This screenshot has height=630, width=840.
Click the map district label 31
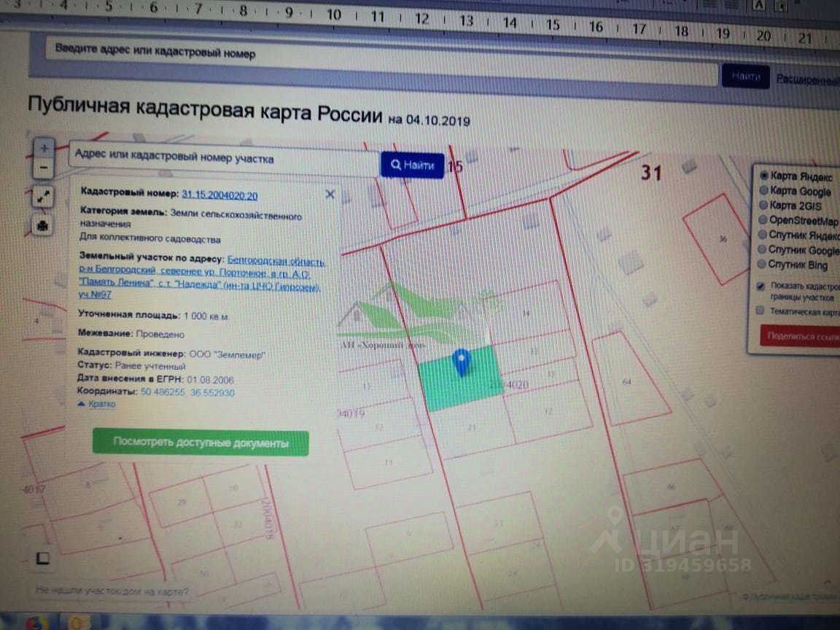pyautogui.click(x=651, y=173)
